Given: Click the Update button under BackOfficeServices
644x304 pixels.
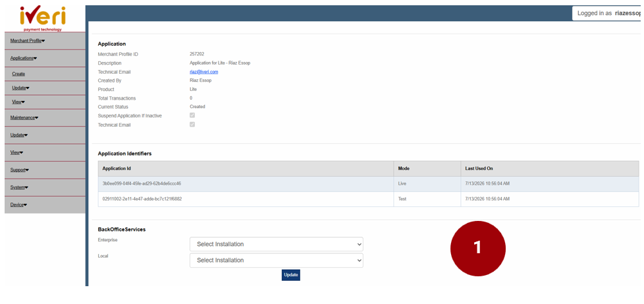Looking at the screenshot, I should (x=291, y=275).
